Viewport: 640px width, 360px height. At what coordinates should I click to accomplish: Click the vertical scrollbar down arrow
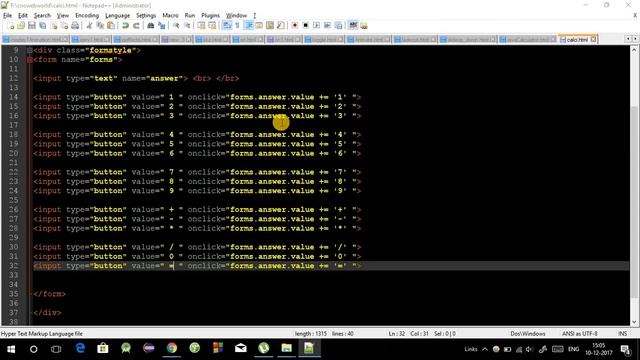634,322
